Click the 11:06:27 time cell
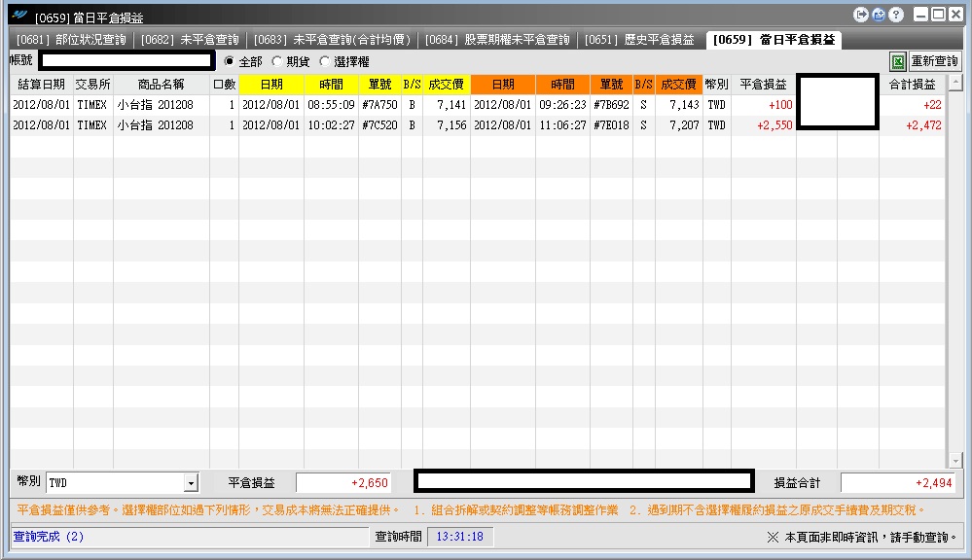The height and width of the screenshot is (560, 972). (563, 125)
